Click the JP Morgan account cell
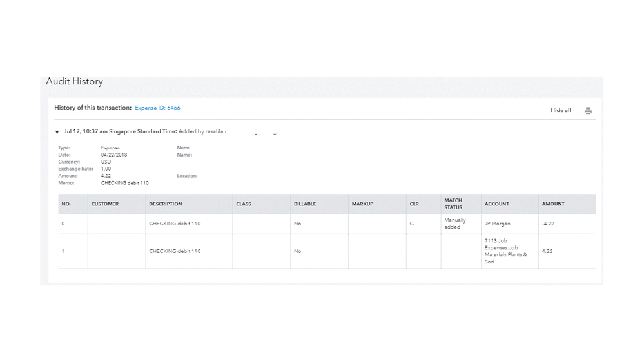 click(497, 224)
